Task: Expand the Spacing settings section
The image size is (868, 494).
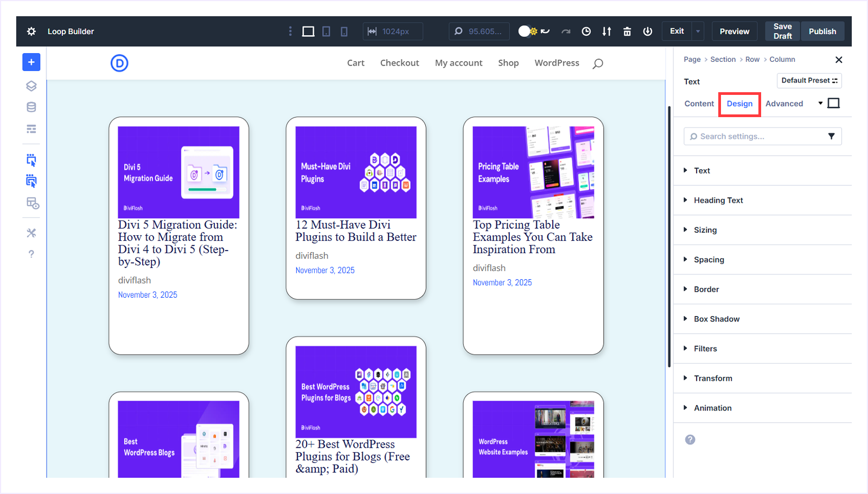Action: [x=708, y=260]
